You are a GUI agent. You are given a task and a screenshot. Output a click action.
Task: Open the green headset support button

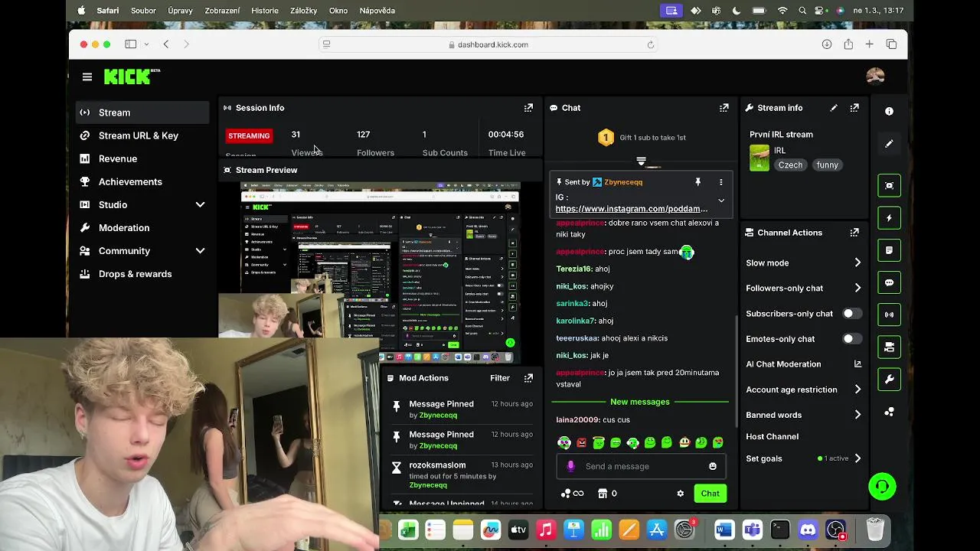(x=883, y=487)
